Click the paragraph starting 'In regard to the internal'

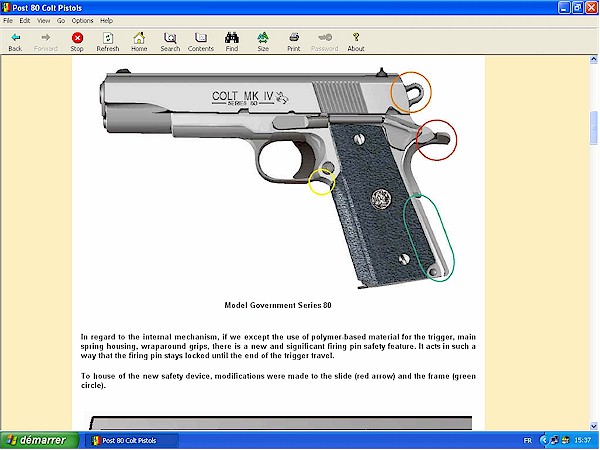pyautogui.click(x=278, y=346)
